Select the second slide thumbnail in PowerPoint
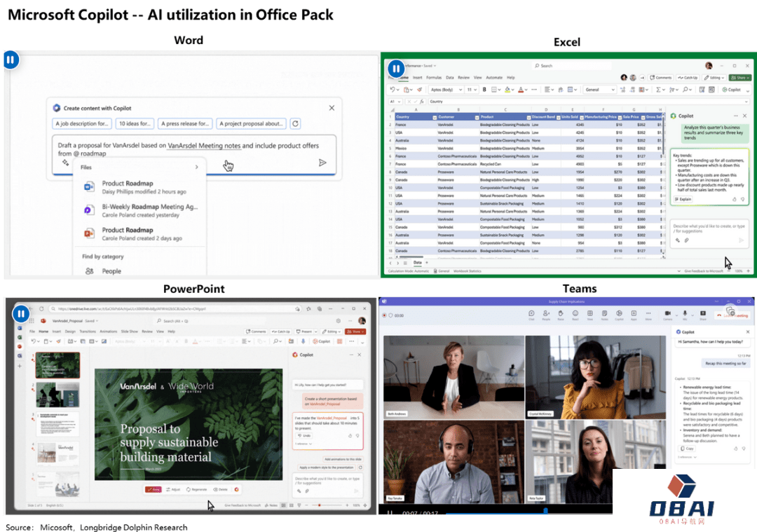The height and width of the screenshot is (532, 757). (57, 395)
